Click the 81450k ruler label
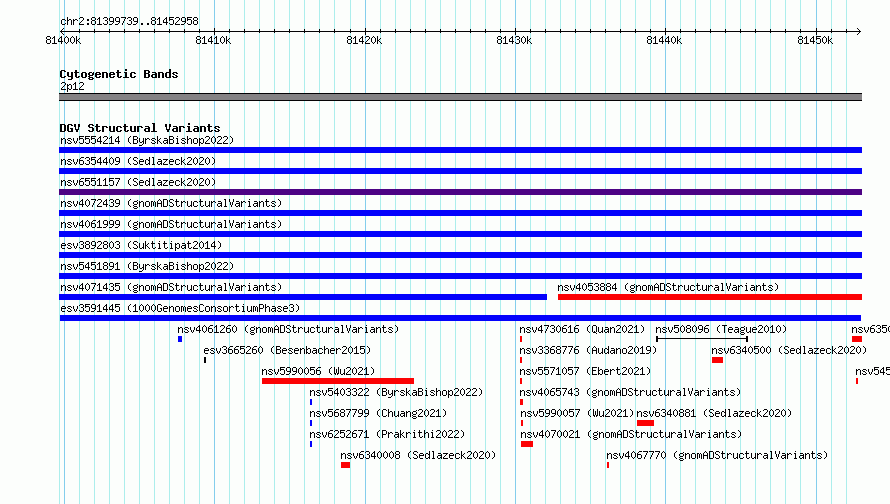Viewport: 890px width, 504px height. click(x=815, y=40)
